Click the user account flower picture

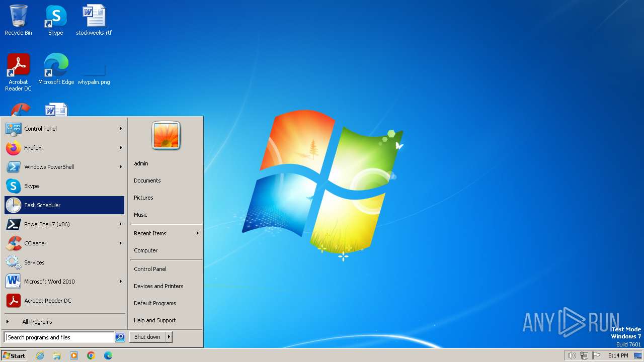tap(166, 136)
